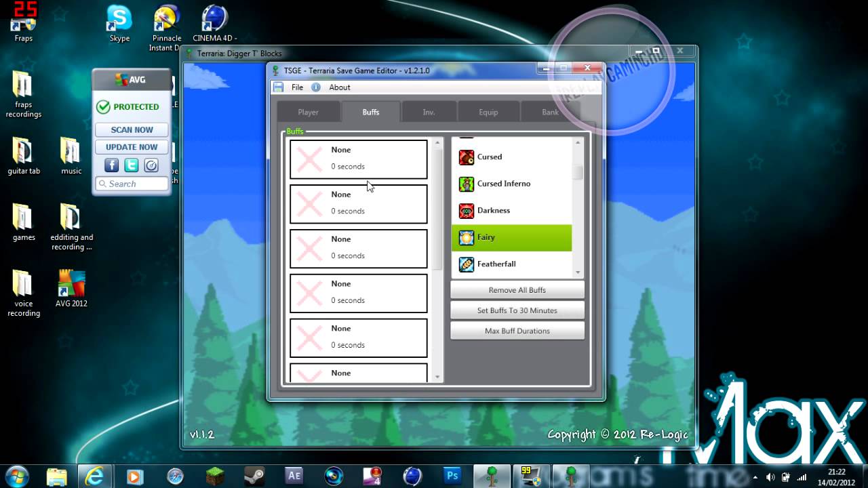The width and height of the screenshot is (868, 488).
Task: Click the AVG gadget Search field
Action: point(132,184)
